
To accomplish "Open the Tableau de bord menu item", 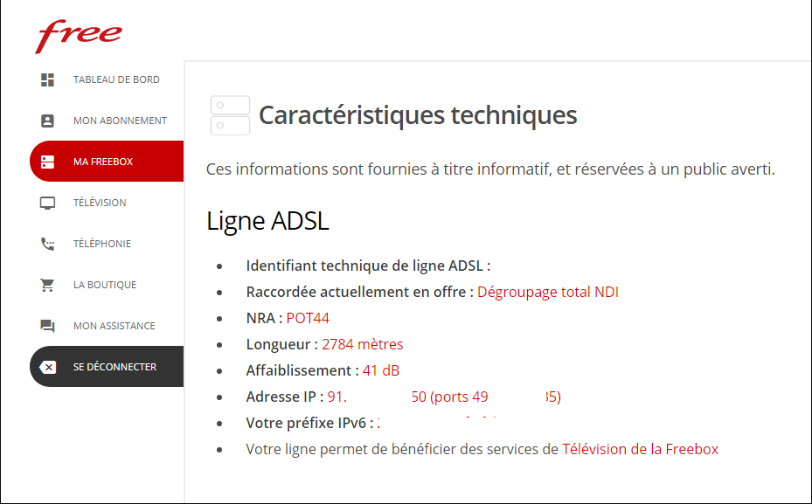I will 116,79.
